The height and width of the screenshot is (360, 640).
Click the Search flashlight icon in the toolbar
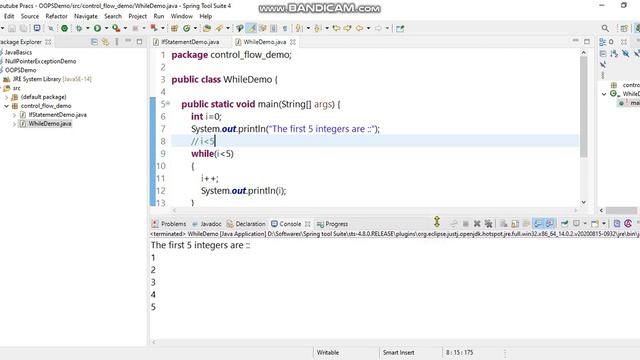219,28
